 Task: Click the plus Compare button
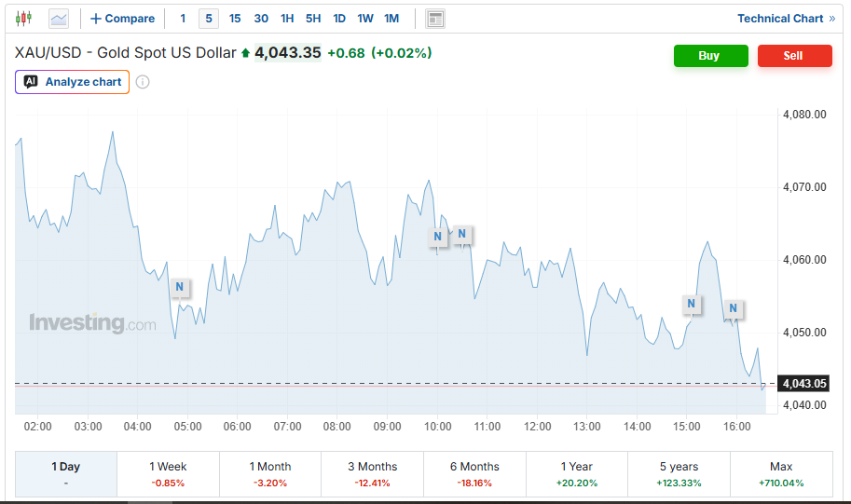(122, 19)
